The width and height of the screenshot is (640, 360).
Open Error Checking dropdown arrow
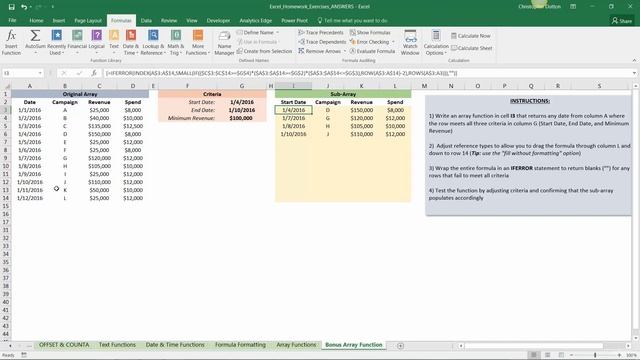[x=393, y=42]
